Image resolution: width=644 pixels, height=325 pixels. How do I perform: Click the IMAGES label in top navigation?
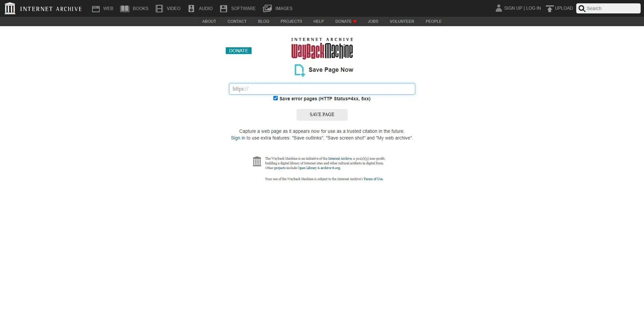click(284, 8)
